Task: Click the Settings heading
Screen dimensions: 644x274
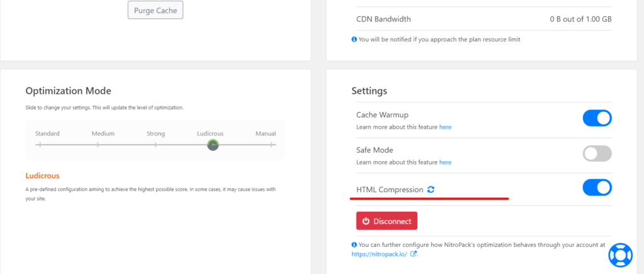Action: pyautogui.click(x=369, y=91)
